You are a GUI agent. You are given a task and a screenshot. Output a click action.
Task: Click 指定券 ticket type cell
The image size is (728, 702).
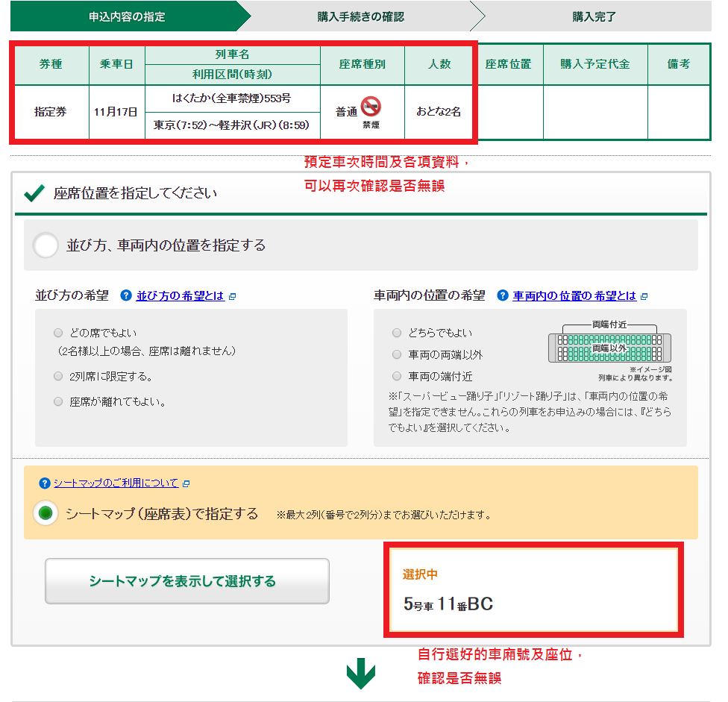click(51, 112)
